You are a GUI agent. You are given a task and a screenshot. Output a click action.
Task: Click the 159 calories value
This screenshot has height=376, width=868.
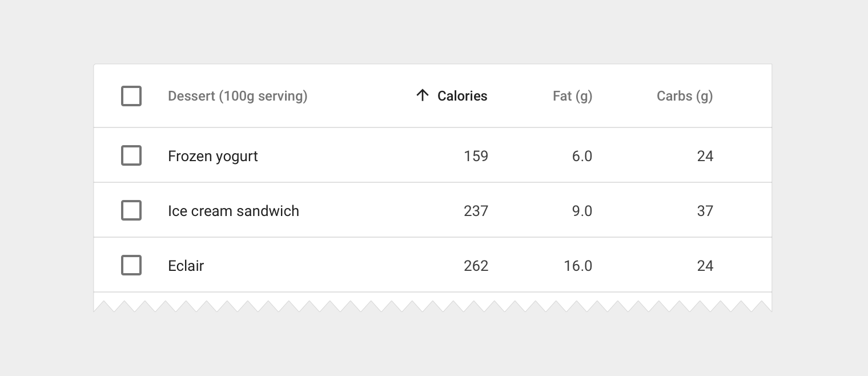(476, 156)
